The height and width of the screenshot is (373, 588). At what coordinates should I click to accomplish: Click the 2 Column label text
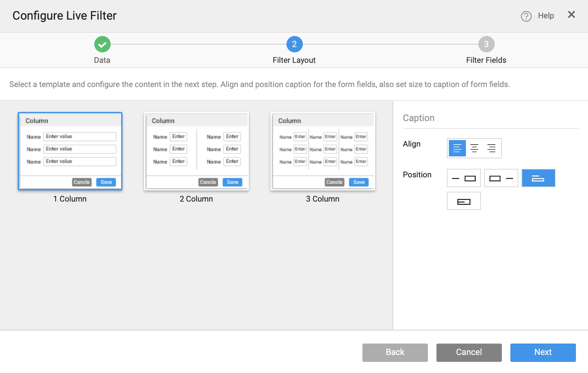196,199
